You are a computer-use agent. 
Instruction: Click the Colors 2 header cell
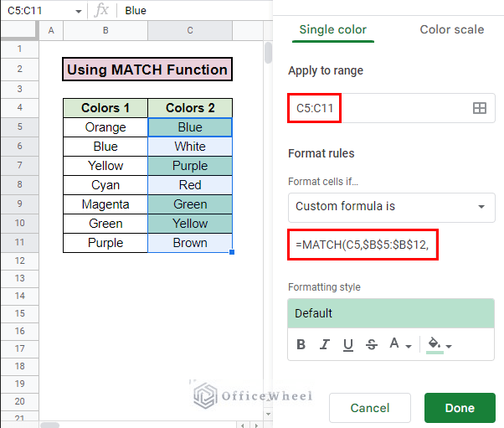(x=190, y=108)
